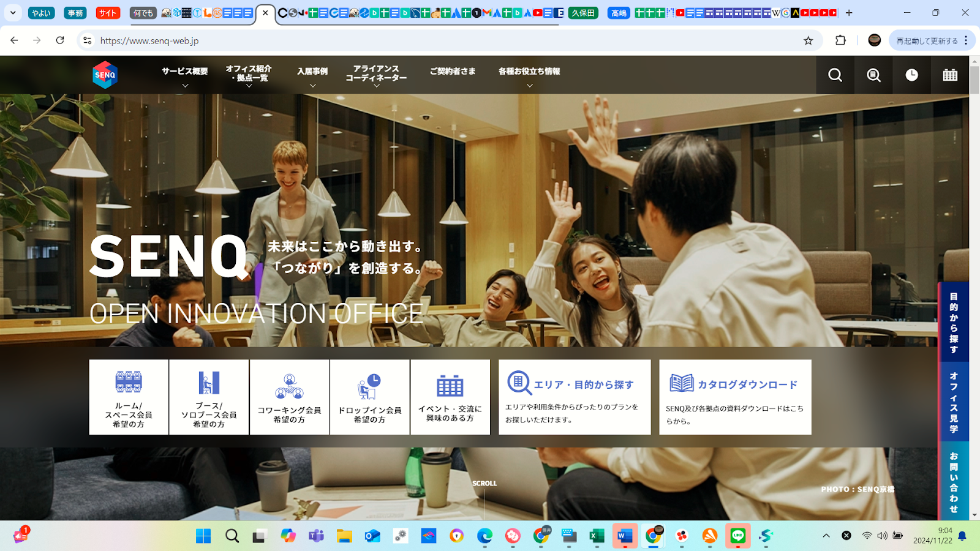Click the calendar grid icon in the header
This screenshot has width=980, height=551.
pos(950,75)
